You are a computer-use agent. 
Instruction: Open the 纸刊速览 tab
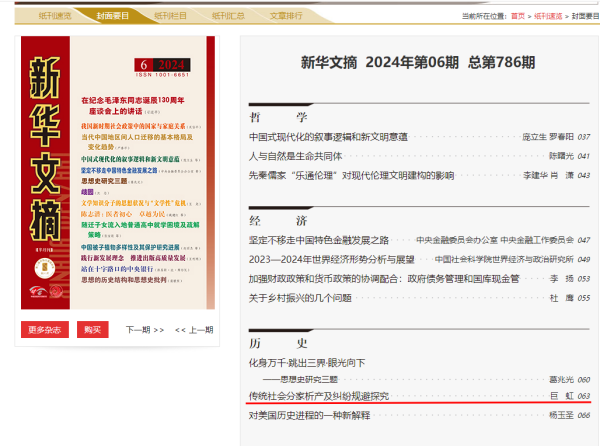(x=55, y=16)
